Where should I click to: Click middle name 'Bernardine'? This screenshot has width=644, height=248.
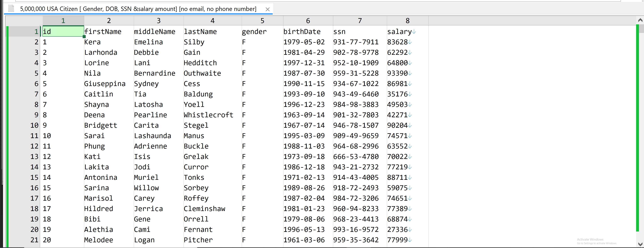click(x=154, y=73)
